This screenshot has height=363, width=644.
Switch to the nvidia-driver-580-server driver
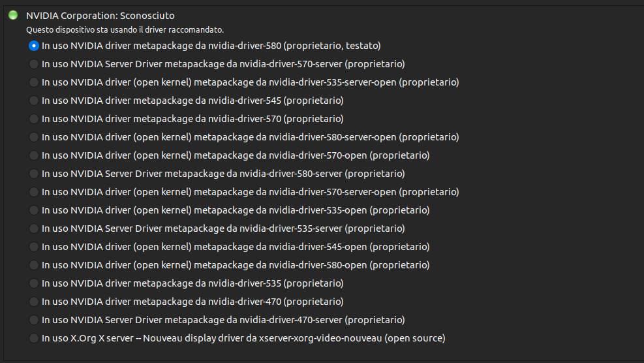click(34, 174)
